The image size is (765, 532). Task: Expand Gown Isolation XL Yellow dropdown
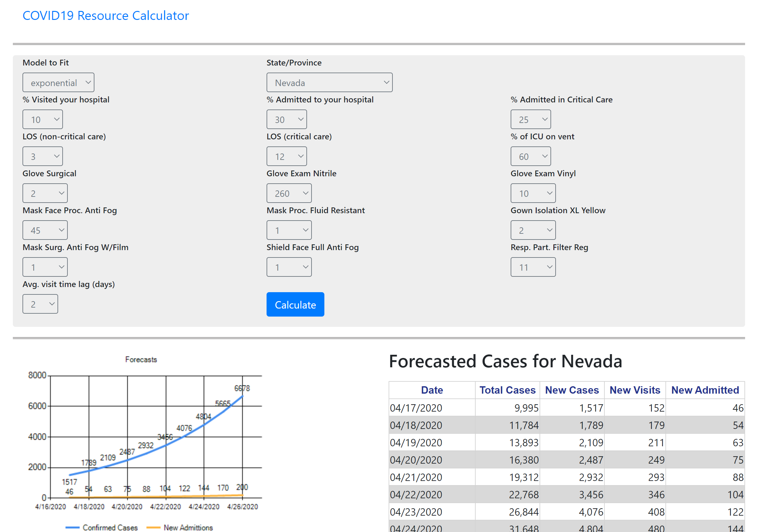coord(533,230)
